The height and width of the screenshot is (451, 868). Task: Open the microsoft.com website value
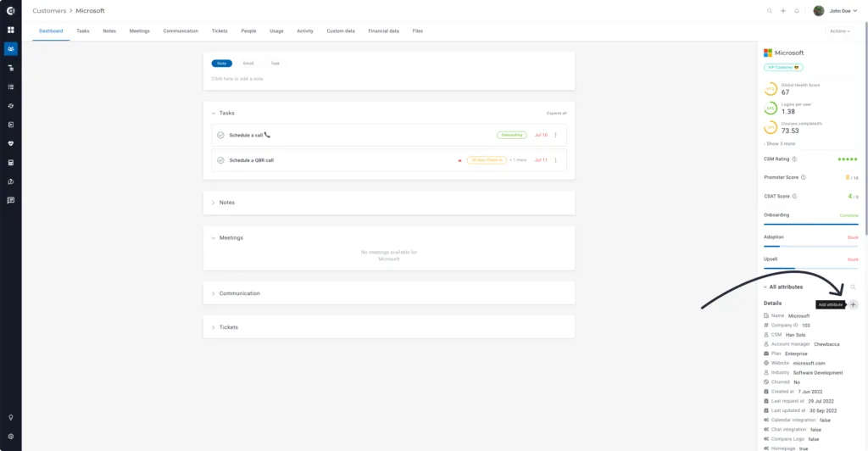(809, 363)
